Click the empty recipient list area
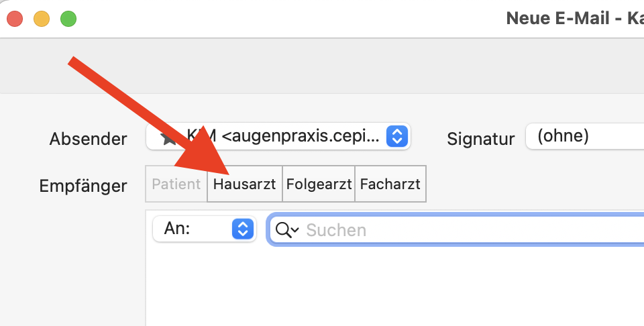The width and height of the screenshot is (644, 326). click(x=395, y=287)
